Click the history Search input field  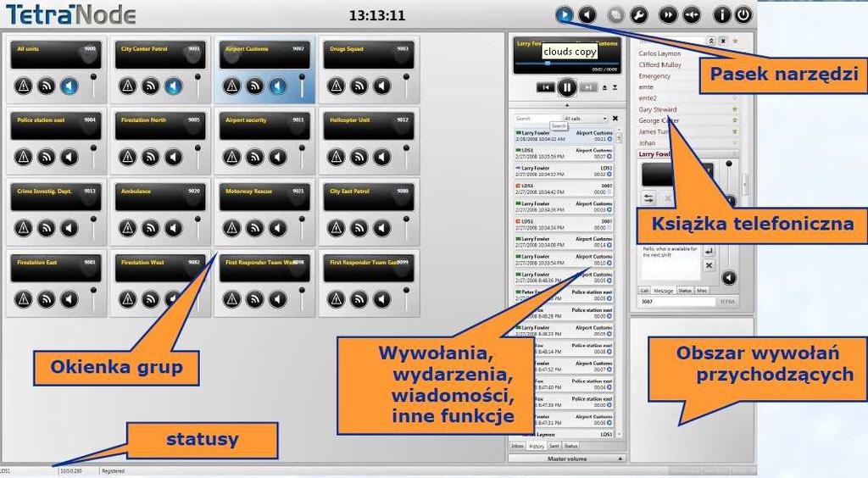(537, 119)
